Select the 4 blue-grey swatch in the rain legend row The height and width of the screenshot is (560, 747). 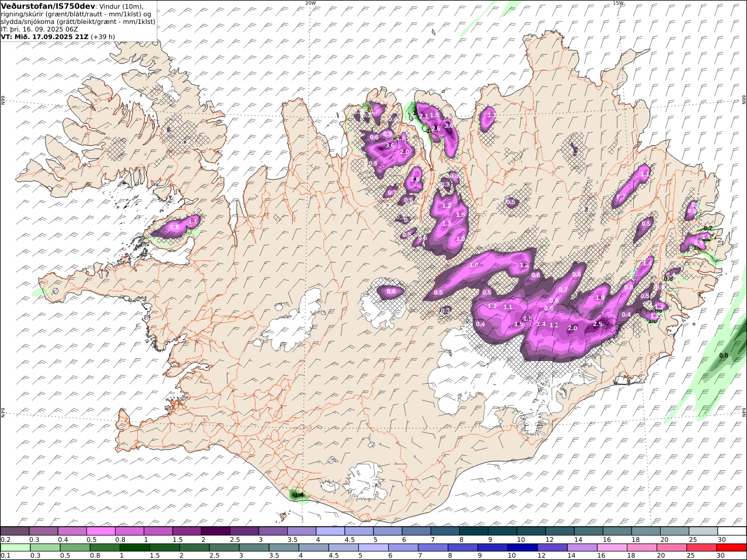tap(313, 547)
